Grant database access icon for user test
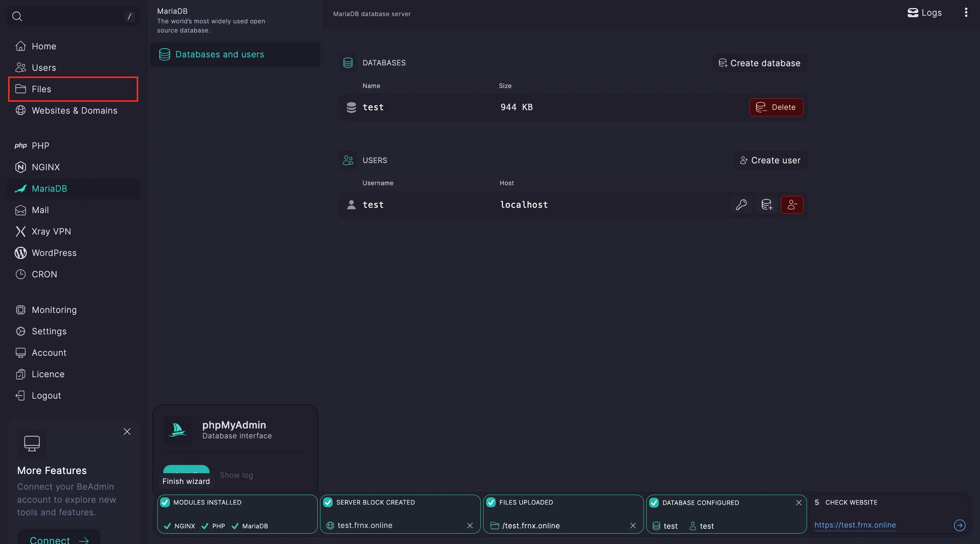This screenshot has height=544, width=980. pyautogui.click(x=767, y=205)
